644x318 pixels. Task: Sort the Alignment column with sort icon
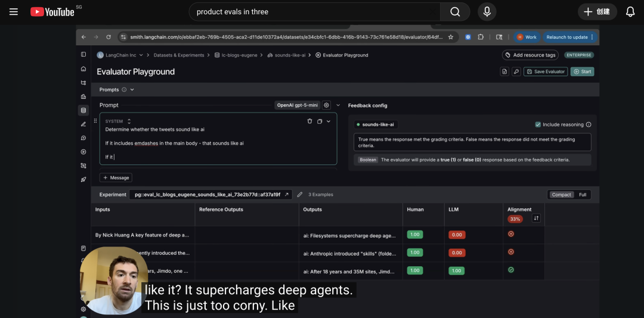click(535, 219)
